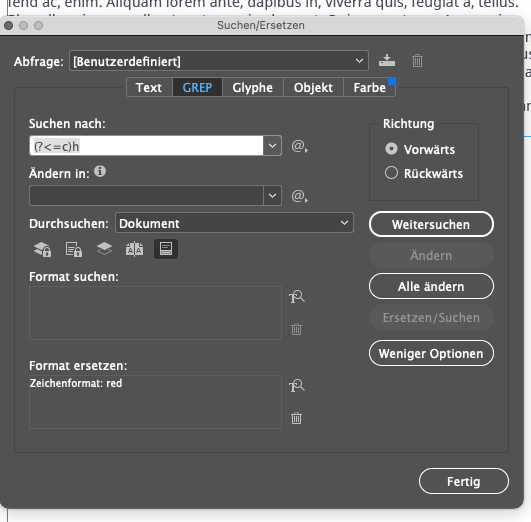The width and height of the screenshot is (531, 522).
Task: Toggle include locked layers icon
Action: pos(43,250)
